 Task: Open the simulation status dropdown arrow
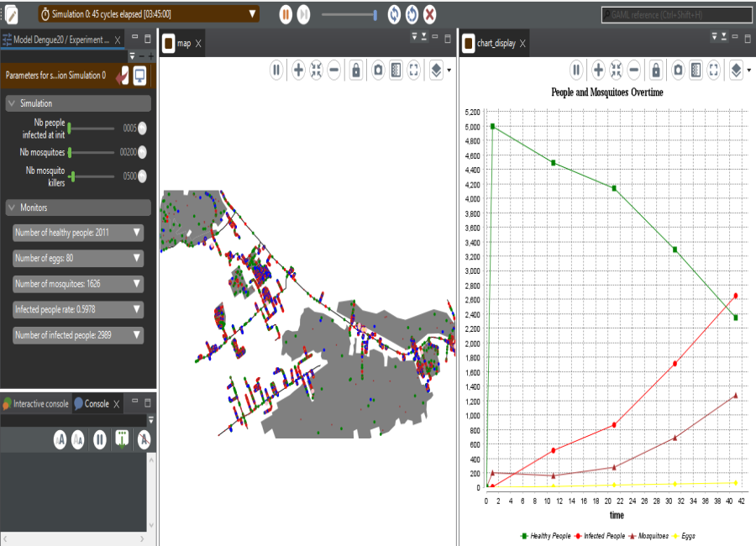click(253, 14)
